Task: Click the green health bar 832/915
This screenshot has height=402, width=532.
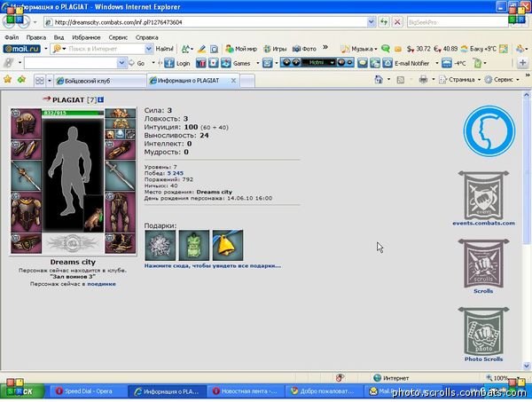Action: click(73, 113)
